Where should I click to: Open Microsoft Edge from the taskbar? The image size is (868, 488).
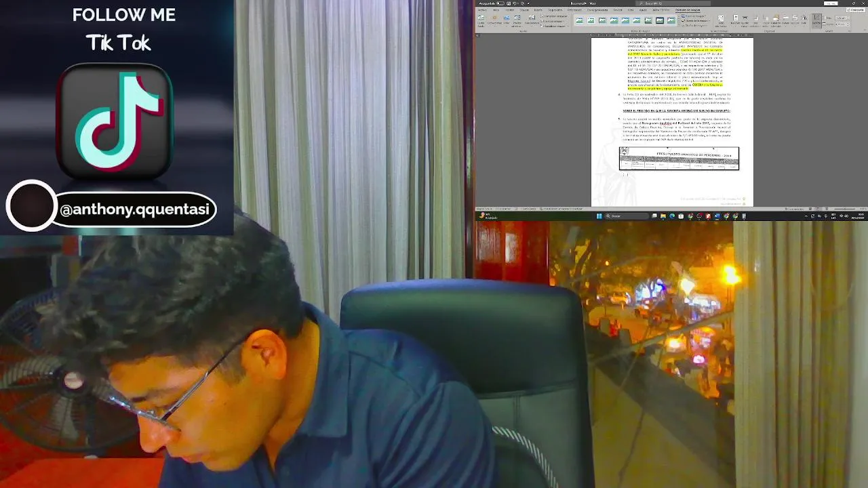pos(672,216)
